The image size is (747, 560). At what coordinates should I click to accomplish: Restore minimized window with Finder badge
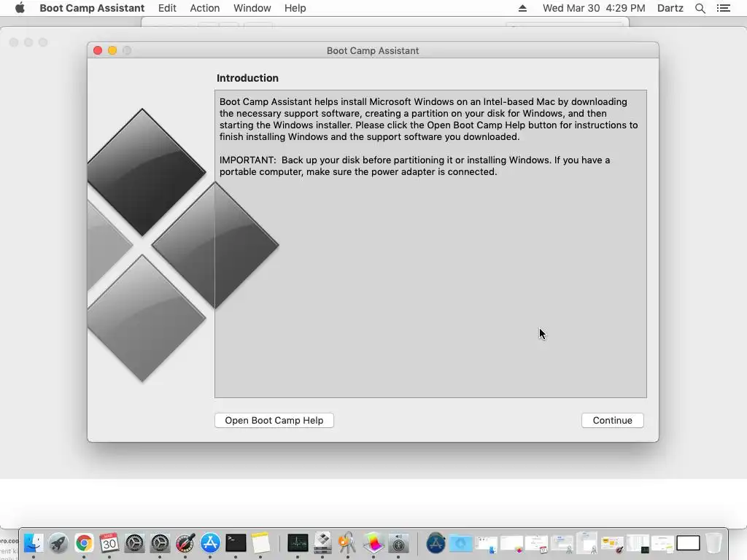[x=487, y=543]
